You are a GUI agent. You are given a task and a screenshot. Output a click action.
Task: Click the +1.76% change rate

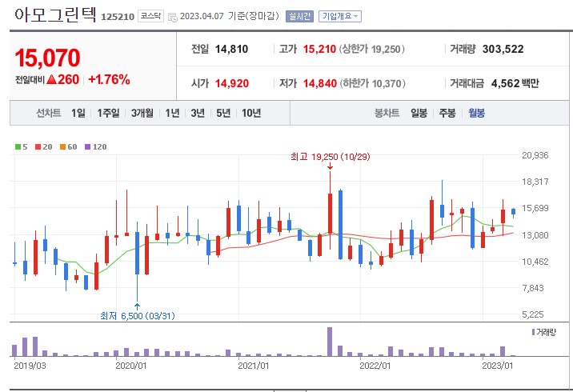109,79
